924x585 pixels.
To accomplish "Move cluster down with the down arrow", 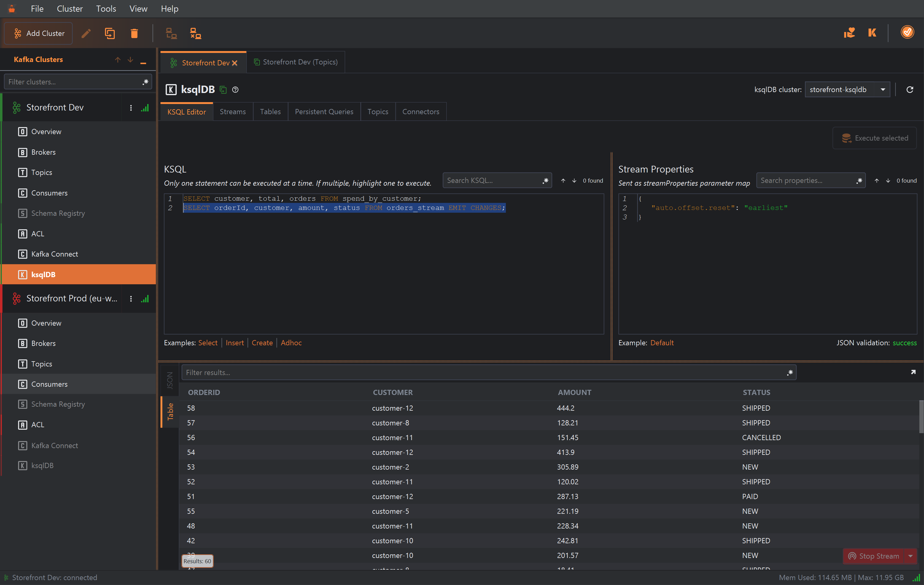I will (130, 60).
